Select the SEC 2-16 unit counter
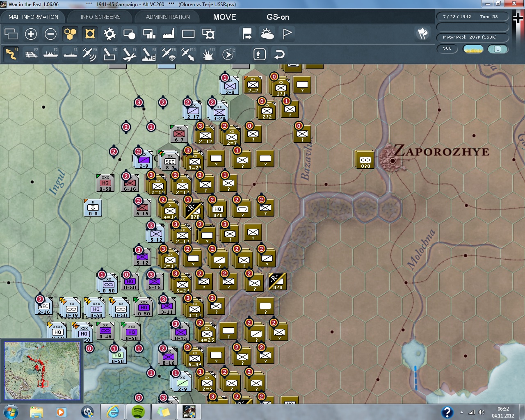 [x=44, y=306]
